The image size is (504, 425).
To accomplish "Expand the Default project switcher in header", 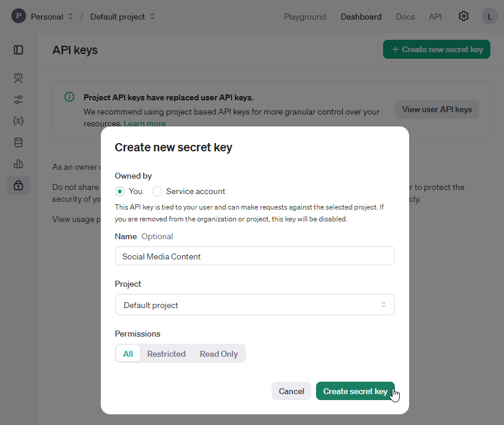I will 123,17.
